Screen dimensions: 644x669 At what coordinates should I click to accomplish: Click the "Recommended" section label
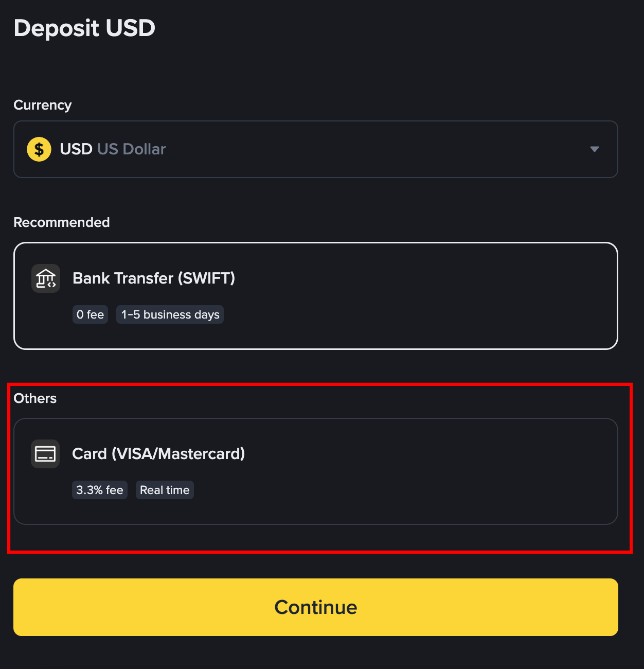[x=62, y=222]
